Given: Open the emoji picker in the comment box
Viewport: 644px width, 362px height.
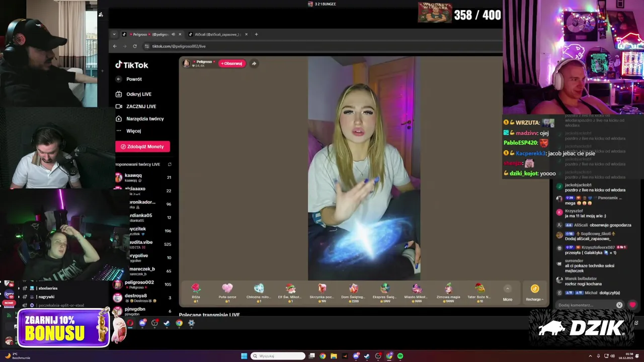Looking at the screenshot, I should point(619,305).
